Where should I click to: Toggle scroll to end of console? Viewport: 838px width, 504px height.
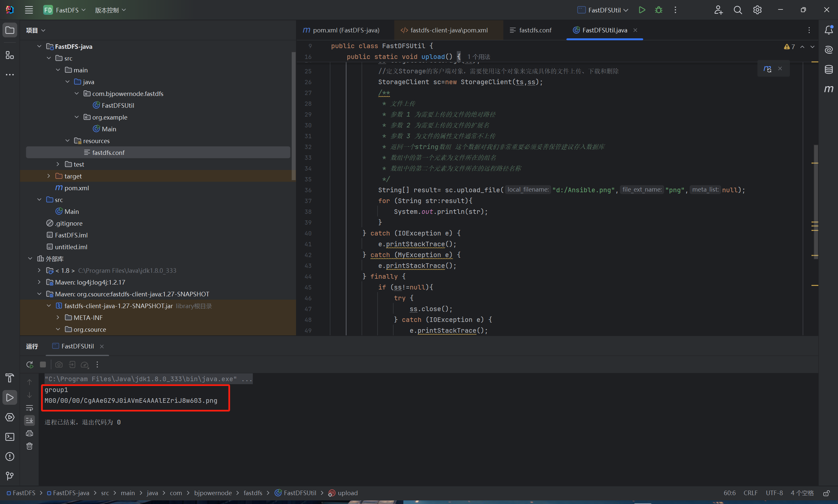(29, 420)
